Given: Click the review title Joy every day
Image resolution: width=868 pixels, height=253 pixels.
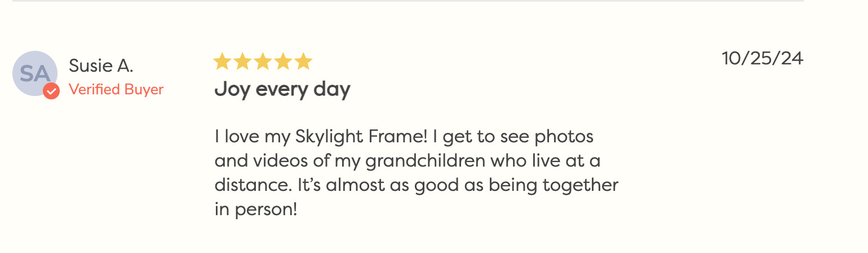Looking at the screenshot, I should point(282,89).
